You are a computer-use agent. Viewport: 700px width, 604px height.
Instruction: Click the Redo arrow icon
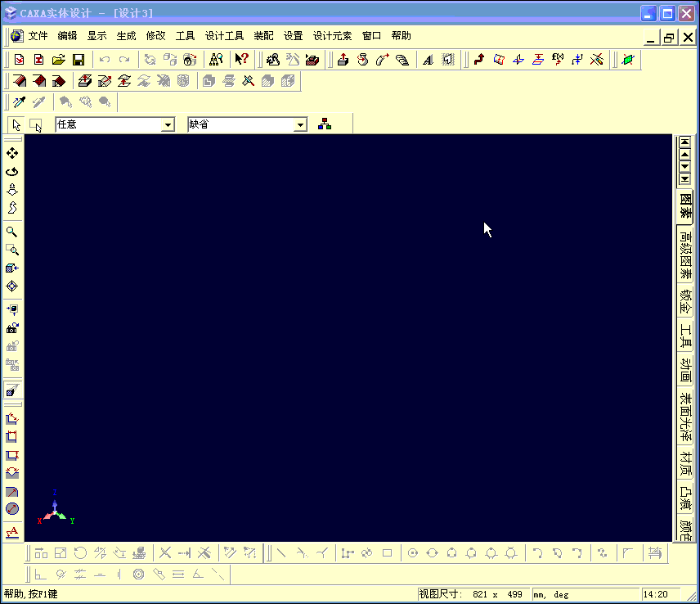pos(124,60)
